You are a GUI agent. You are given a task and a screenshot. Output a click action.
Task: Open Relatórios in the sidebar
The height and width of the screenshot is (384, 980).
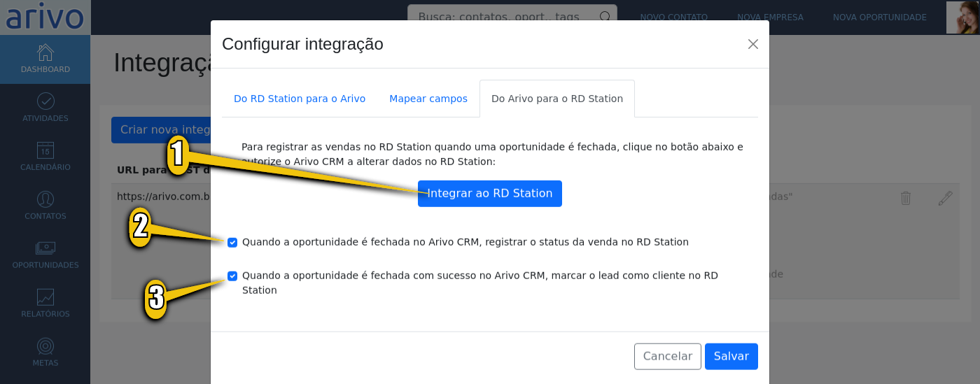[x=45, y=304]
